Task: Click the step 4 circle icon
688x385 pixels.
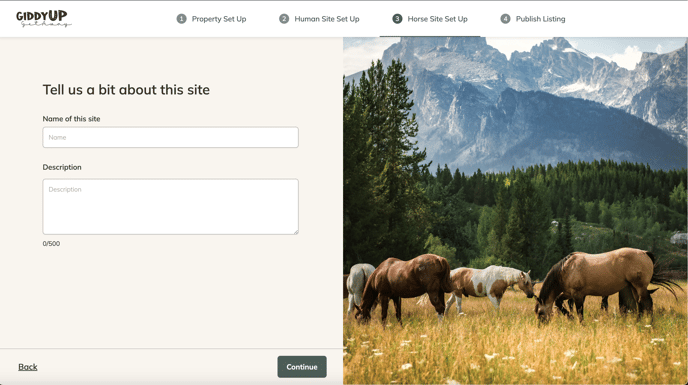Action: (x=505, y=19)
